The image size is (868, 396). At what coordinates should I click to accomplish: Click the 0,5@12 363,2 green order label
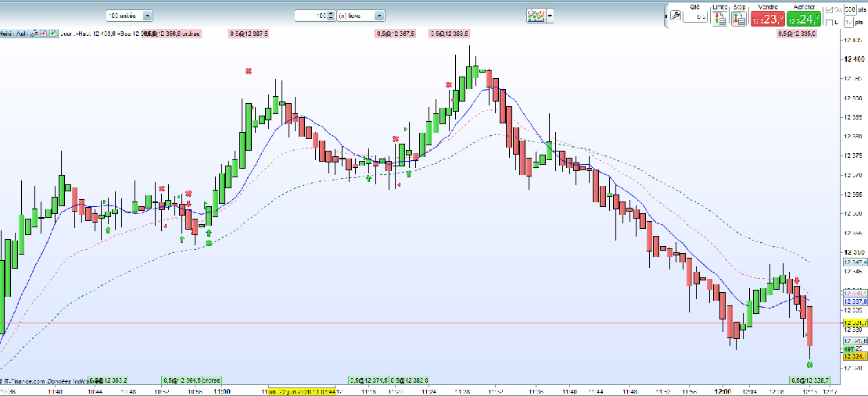[109, 380]
